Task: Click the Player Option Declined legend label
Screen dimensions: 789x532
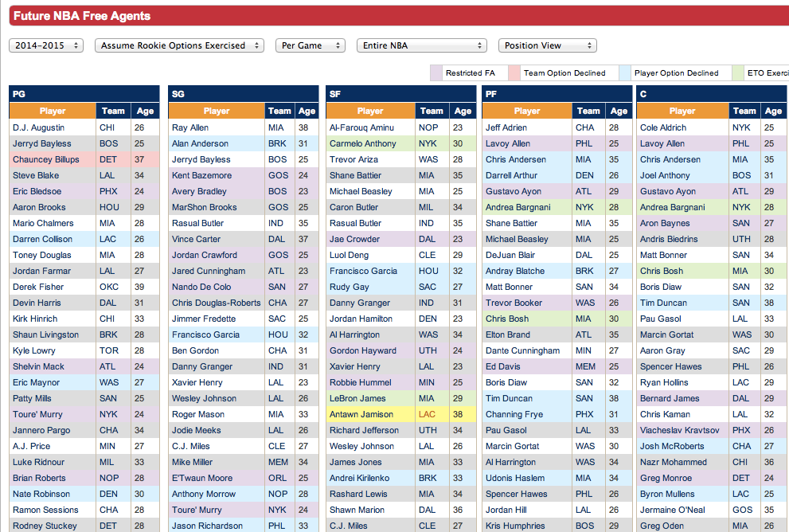Action: [676, 73]
